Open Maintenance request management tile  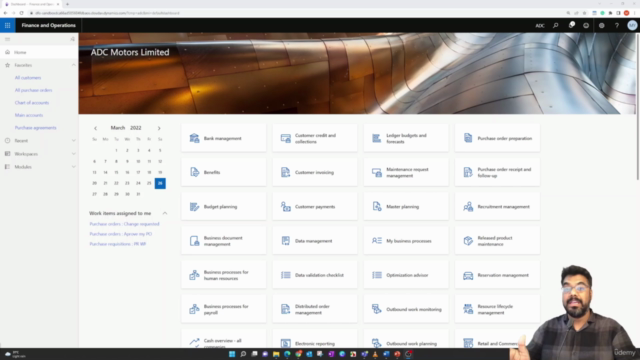(x=406, y=172)
